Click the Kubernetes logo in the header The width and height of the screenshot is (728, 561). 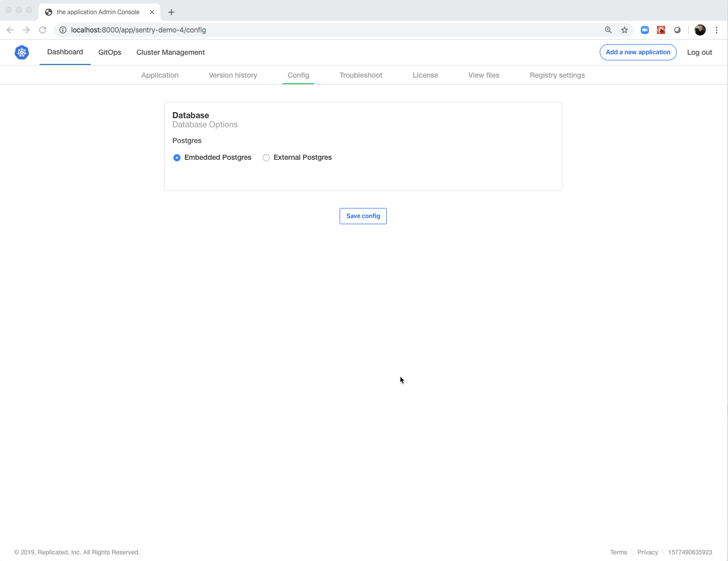[x=21, y=52]
